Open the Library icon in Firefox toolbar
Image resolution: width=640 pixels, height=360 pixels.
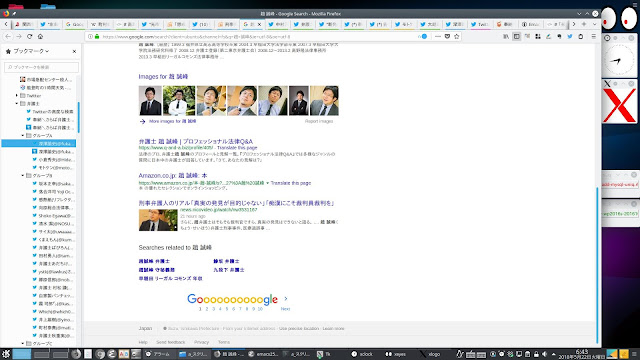click(506, 36)
